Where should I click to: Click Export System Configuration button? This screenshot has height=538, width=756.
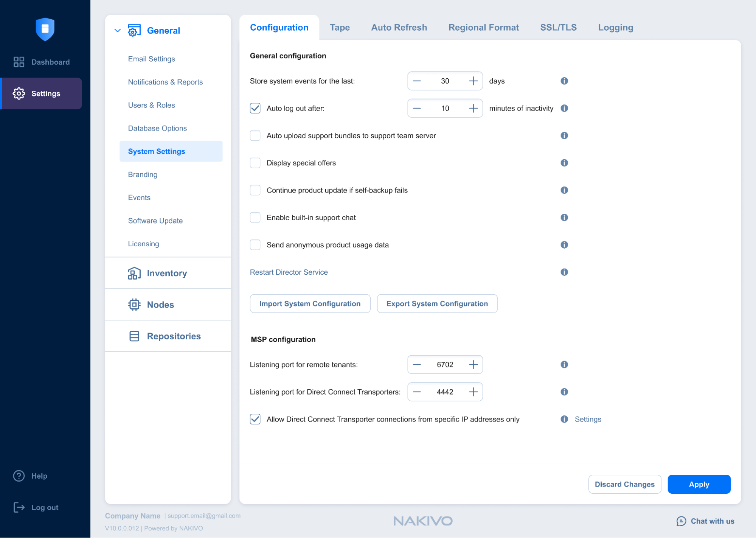pos(437,304)
